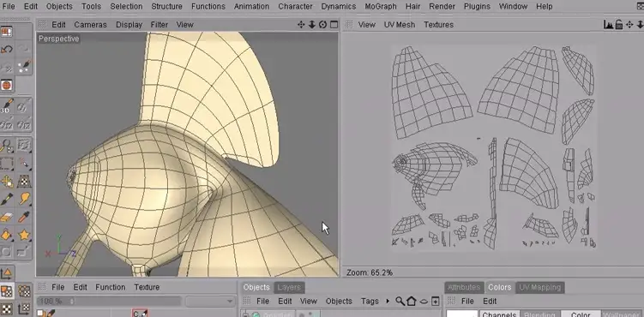Toggle the checkbox beside the pencil icon
Viewport: 644px width, 317px height.
[x=40, y=314]
